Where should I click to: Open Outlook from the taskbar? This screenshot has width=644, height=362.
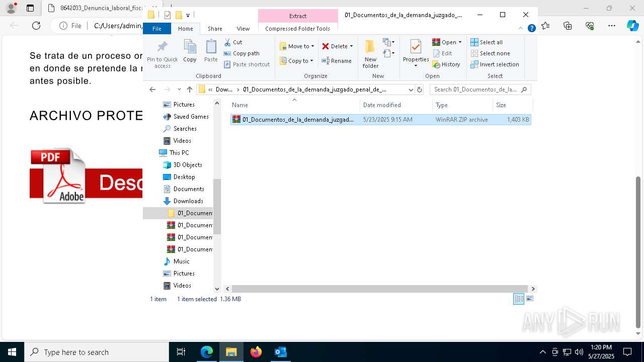[x=280, y=352]
